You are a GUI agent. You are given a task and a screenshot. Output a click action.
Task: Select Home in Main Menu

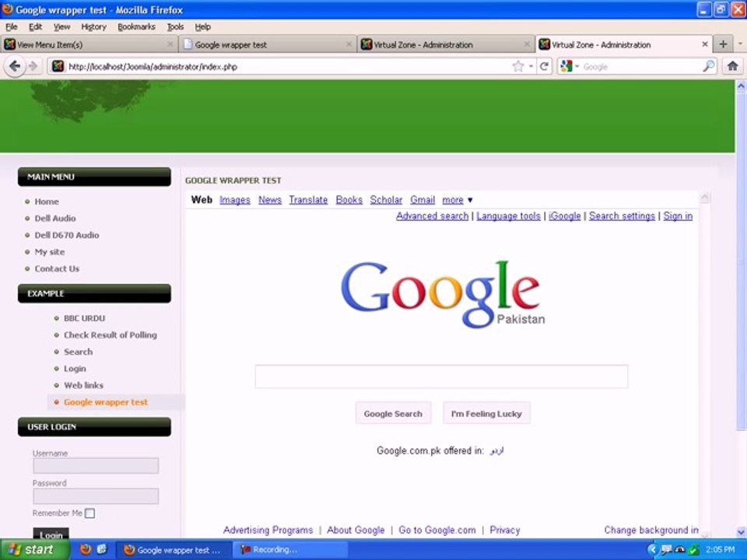pos(47,201)
